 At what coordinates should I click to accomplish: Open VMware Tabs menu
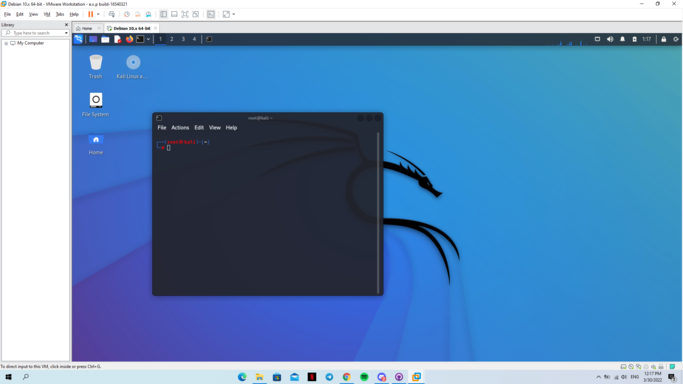60,14
